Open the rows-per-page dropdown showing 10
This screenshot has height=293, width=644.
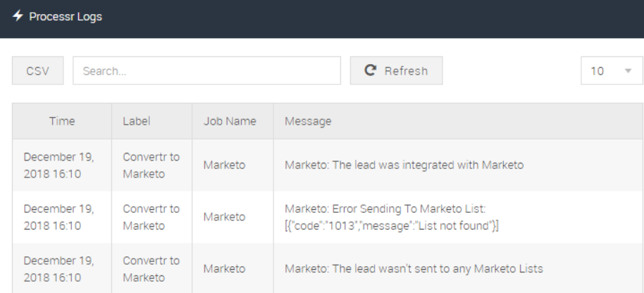(612, 70)
